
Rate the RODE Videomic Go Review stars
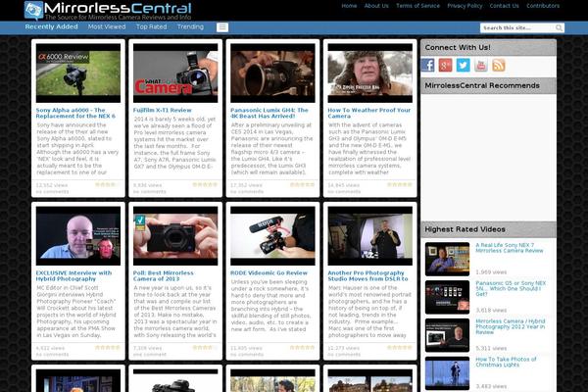302,347
